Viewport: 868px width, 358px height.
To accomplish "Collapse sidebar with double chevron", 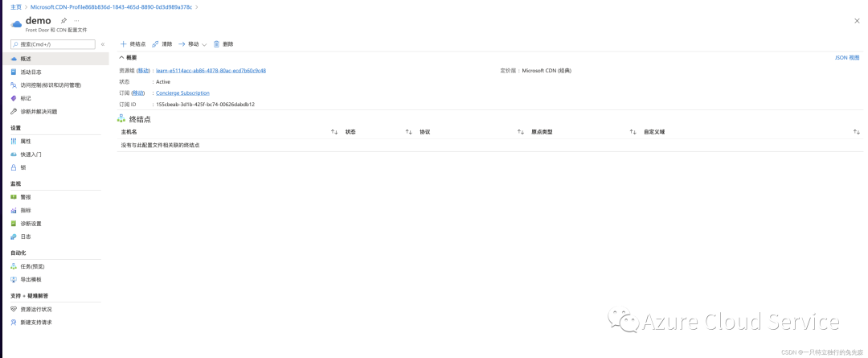I will click(x=102, y=44).
